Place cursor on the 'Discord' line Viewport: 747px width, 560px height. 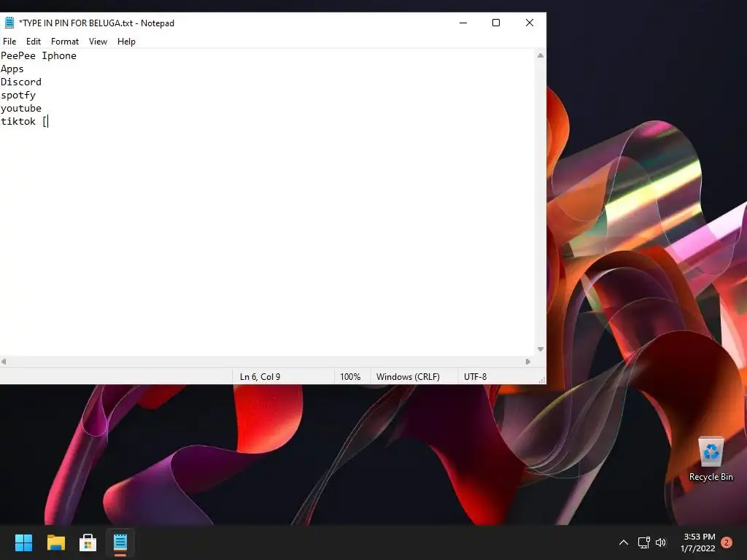click(x=21, y=82)
